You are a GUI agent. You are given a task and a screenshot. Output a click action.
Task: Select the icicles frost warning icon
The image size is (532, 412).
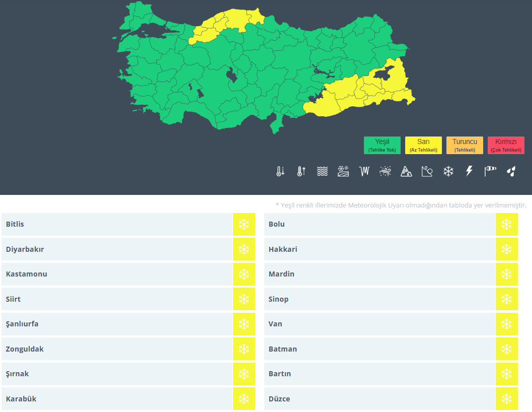pos(364,171)
